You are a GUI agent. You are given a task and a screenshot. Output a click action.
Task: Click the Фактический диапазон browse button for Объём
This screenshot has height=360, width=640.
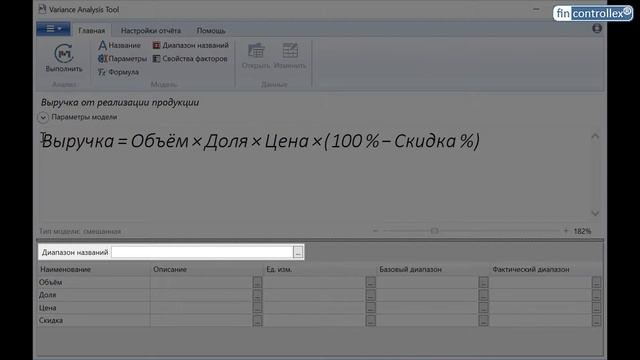click(596, 282)
